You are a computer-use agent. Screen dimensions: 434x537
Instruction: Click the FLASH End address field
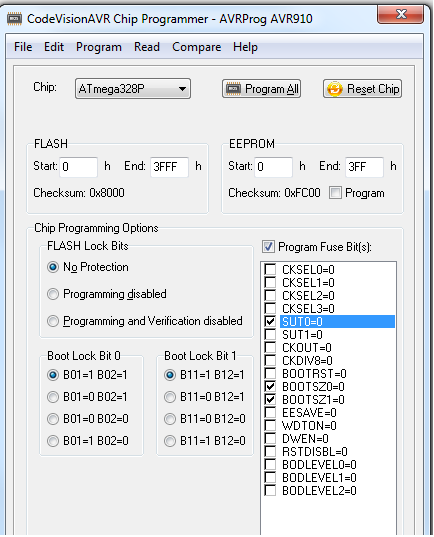(169, 167)
